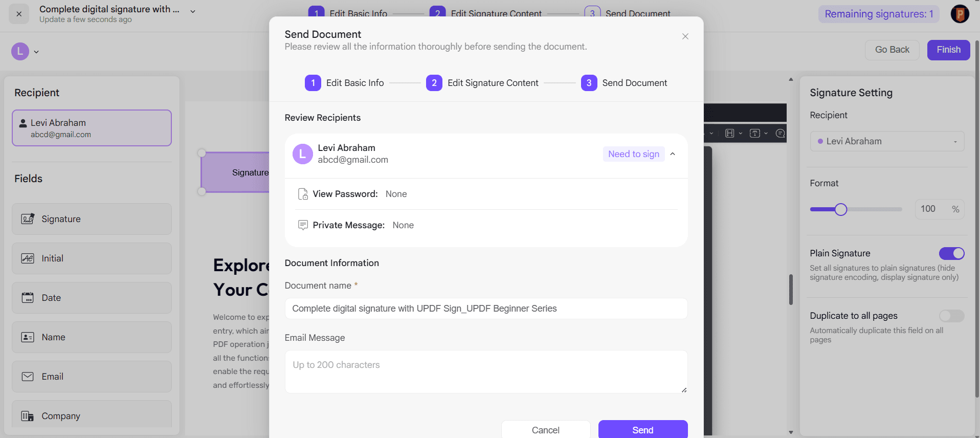Image resolution: width=980 pixels, height=438 pixels.
Task: Go to Edit Basic Info step
Action: click(x=344, y=83)
